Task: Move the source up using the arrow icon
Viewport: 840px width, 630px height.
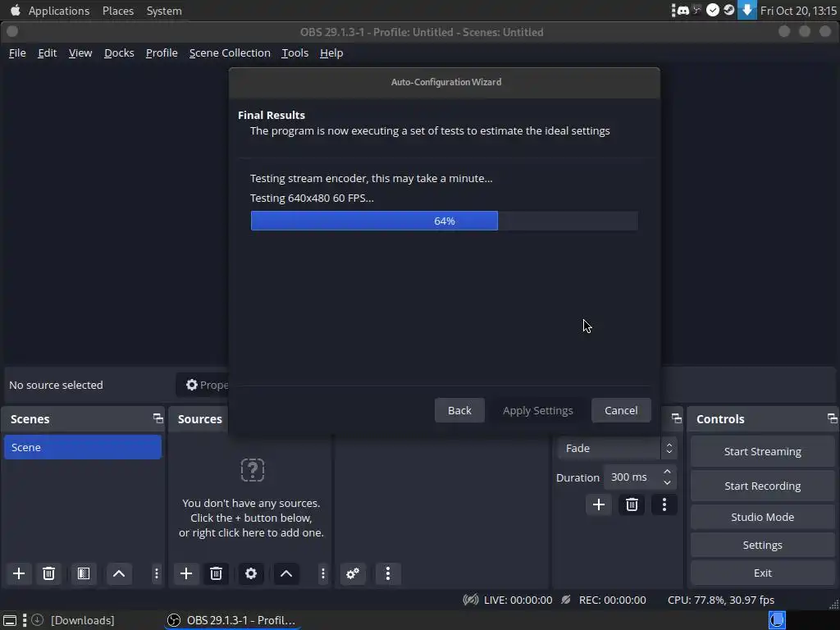Action: tap(286, 573)
